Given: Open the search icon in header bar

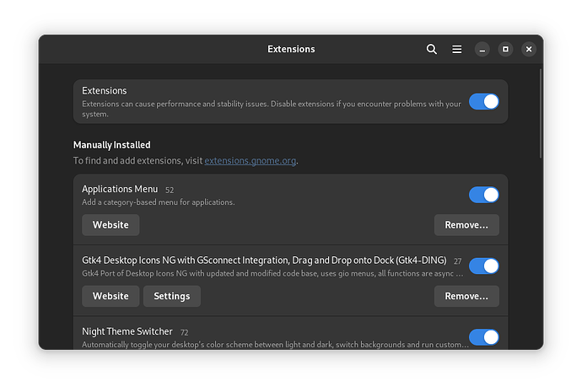Looking at the screenshot, I should point(431,50).
